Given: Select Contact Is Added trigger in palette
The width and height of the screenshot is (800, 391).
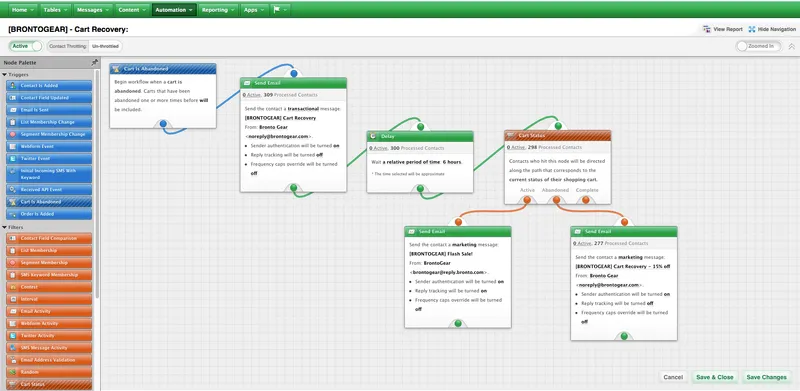Looking at the screenshot, I should (x=49, y=86).
